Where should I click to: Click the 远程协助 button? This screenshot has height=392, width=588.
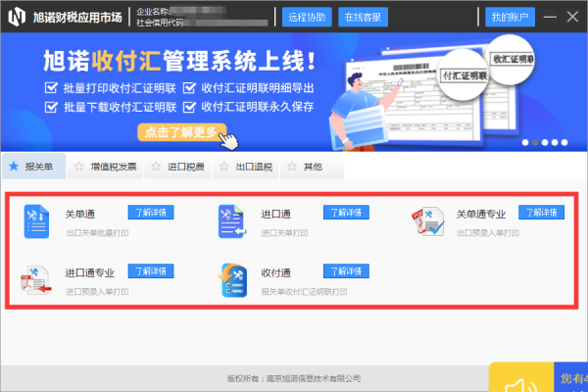pyautogui.click(x=307, y=17)
